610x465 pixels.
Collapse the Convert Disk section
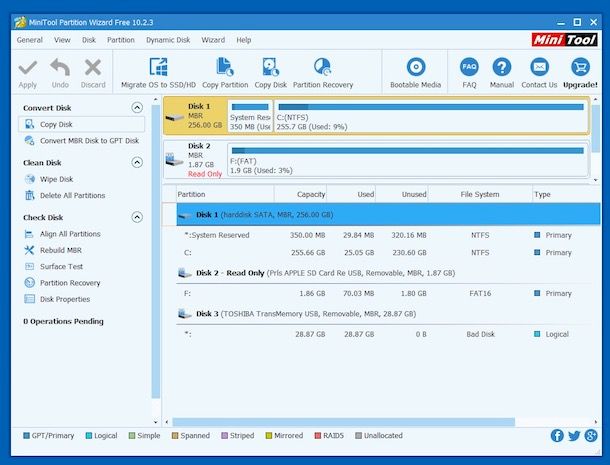click(x=137, y=107)
